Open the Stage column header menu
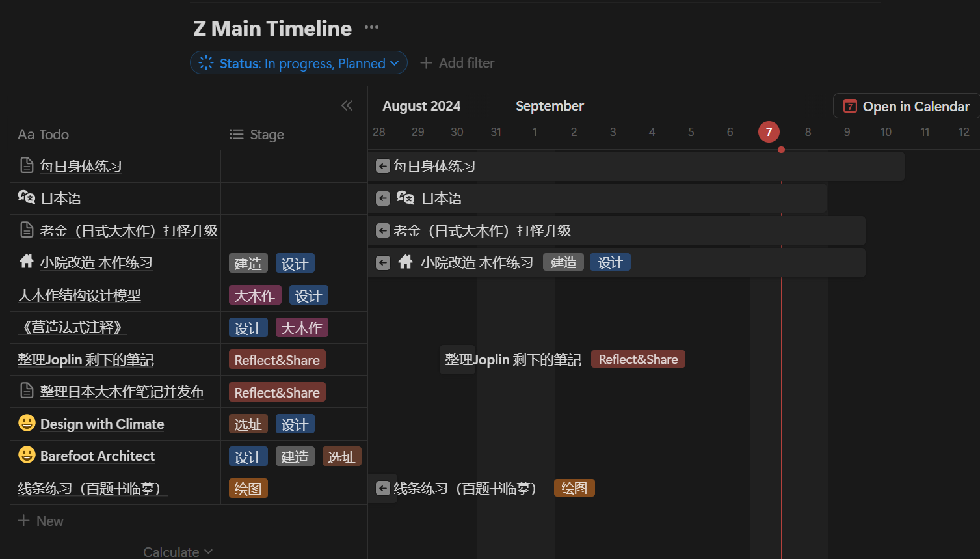Viewport: 980px width, 559px height. pos(257,135)
